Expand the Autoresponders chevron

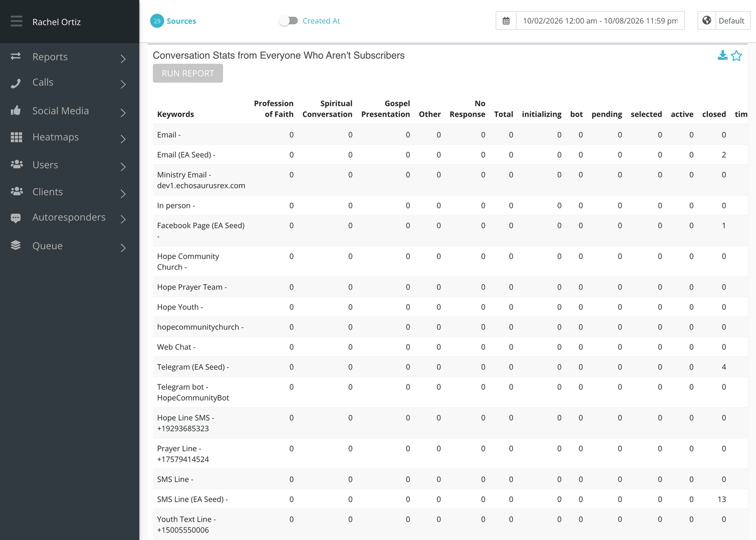tap(123, 219)
